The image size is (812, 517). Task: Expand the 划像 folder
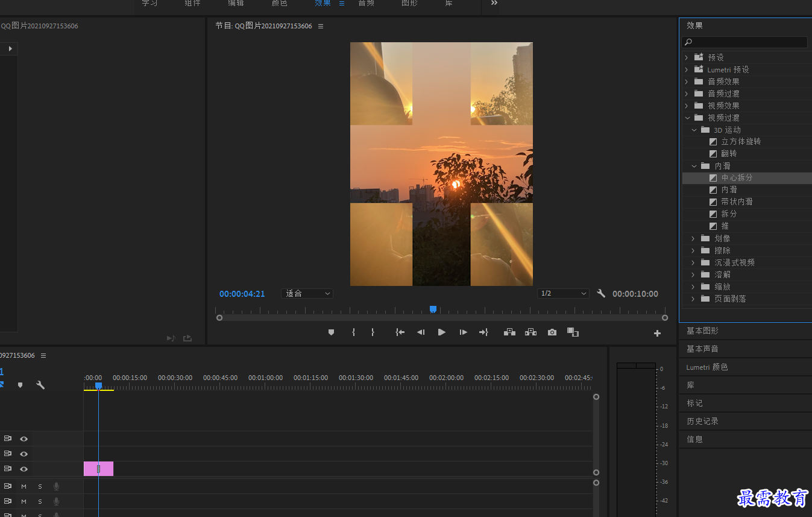693,238
